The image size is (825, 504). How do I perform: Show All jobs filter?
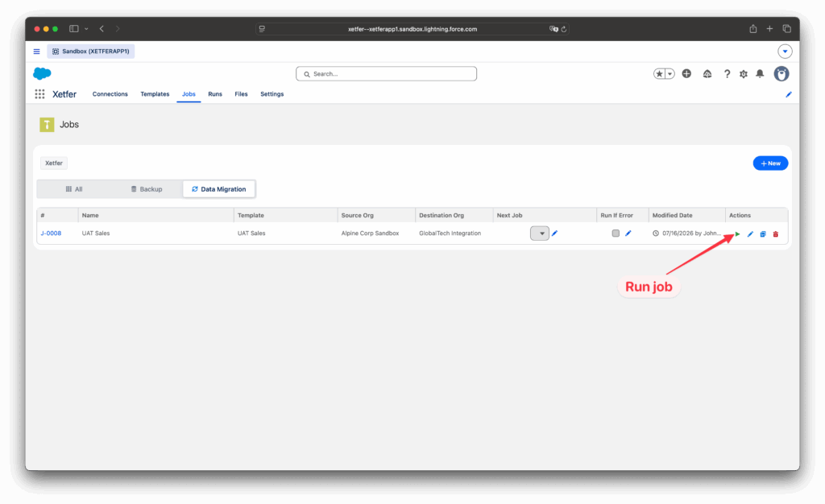click(x=73, y=189)
